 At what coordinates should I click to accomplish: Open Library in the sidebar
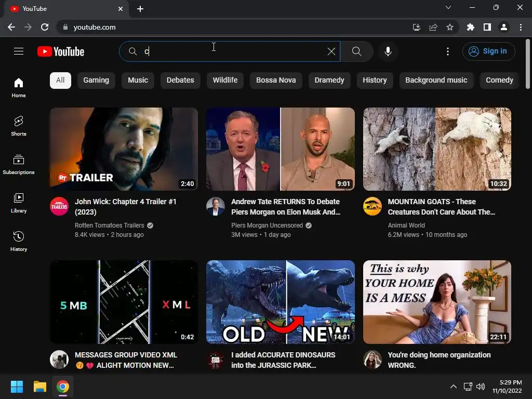pyautogui.click(x=19, y=203)
